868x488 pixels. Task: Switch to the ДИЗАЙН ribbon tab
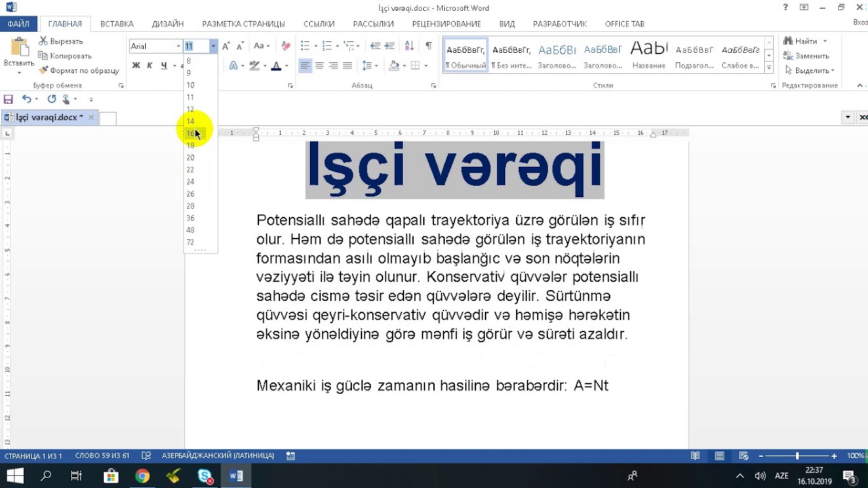tap(167, 24)
